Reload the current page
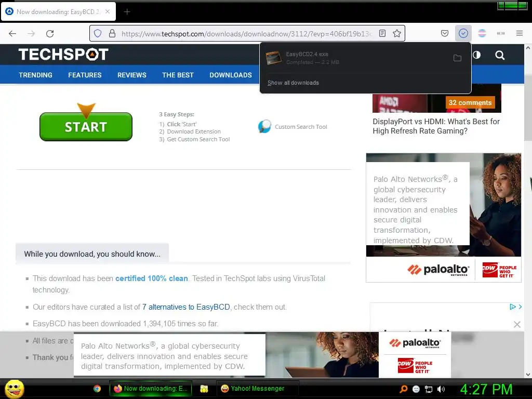The image size is (532, 399). tap(50, 34)
